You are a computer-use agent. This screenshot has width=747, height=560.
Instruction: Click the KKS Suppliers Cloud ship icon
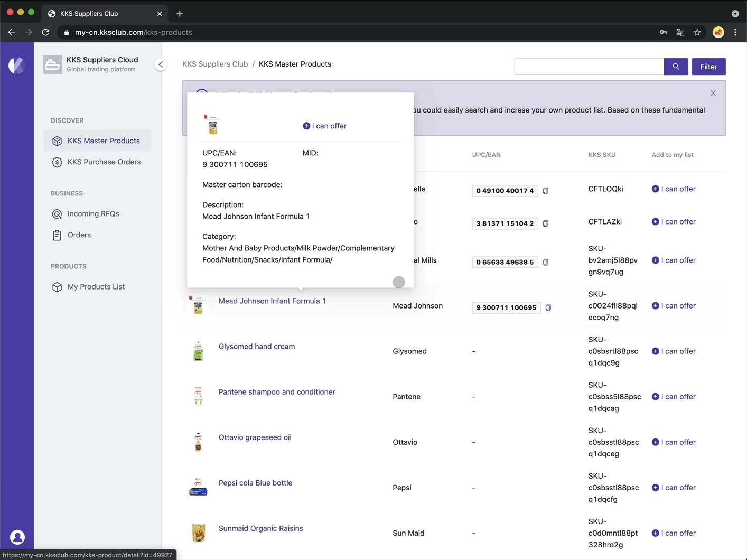click(x=53, y=64)
